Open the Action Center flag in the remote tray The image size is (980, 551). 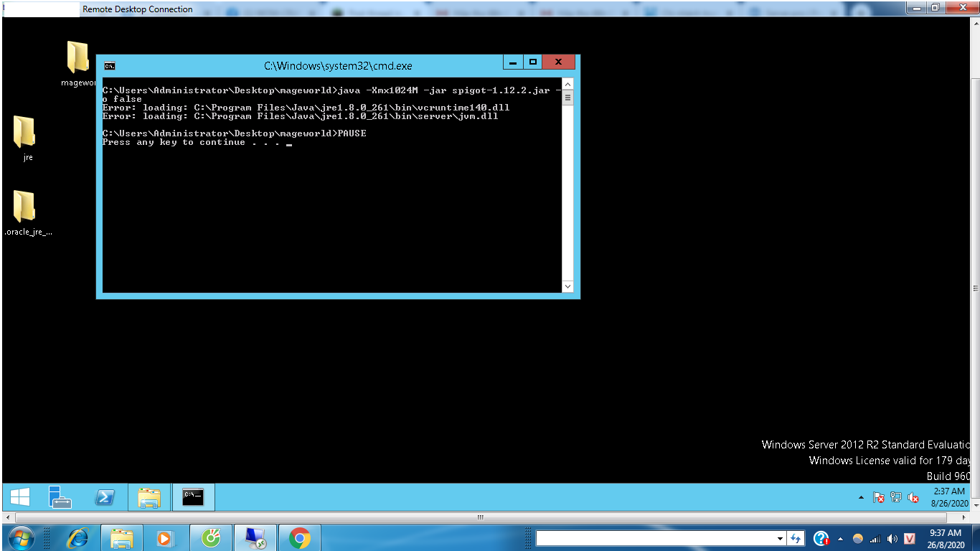pyautogui.click(x=878, y=497)
